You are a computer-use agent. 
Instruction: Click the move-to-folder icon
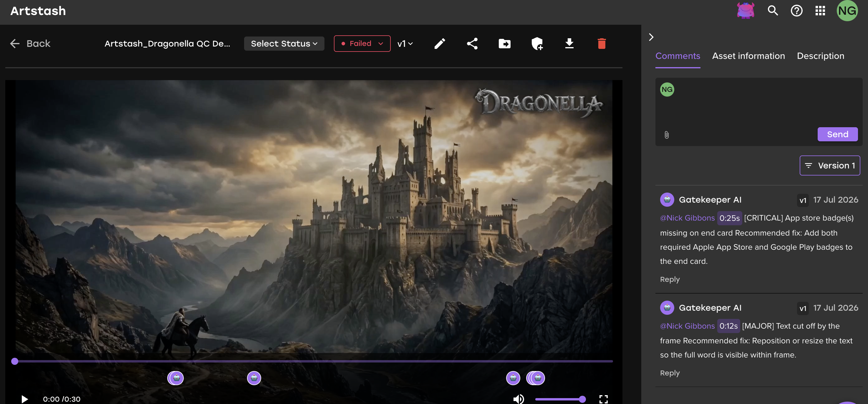(x=504, y=44)
